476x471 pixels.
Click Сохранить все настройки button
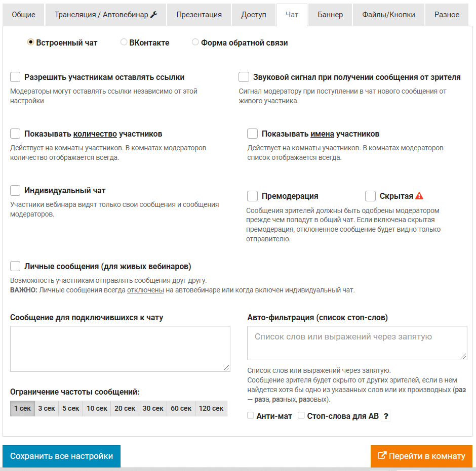coord(61,456)
